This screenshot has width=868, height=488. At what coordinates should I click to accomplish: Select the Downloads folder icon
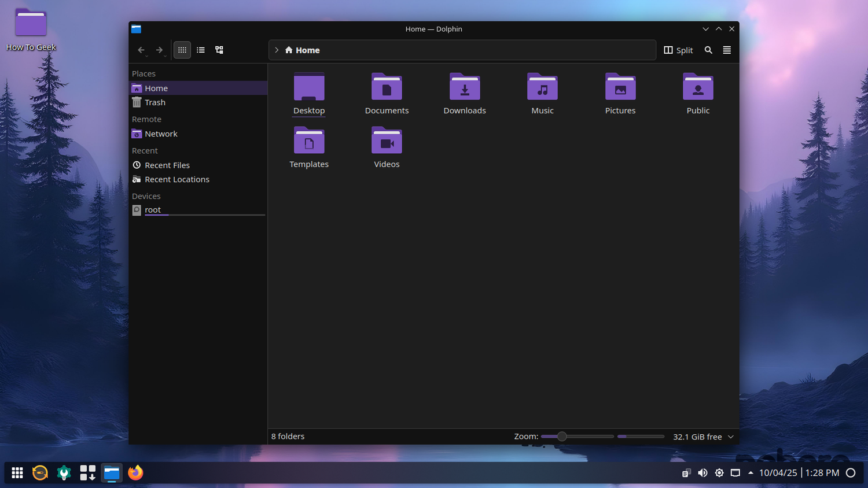[x=465, y=87]
